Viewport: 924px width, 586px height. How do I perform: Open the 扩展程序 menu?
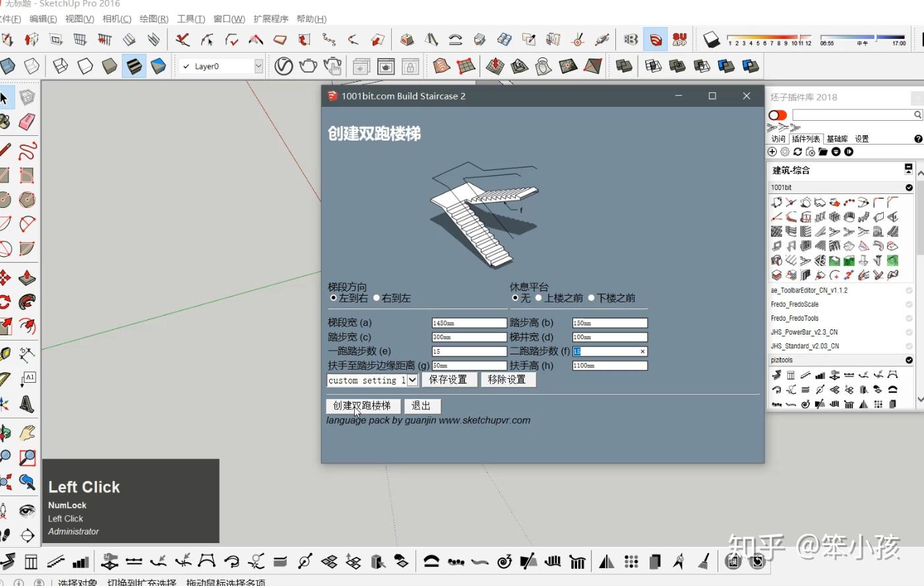[x=270, y=19]
